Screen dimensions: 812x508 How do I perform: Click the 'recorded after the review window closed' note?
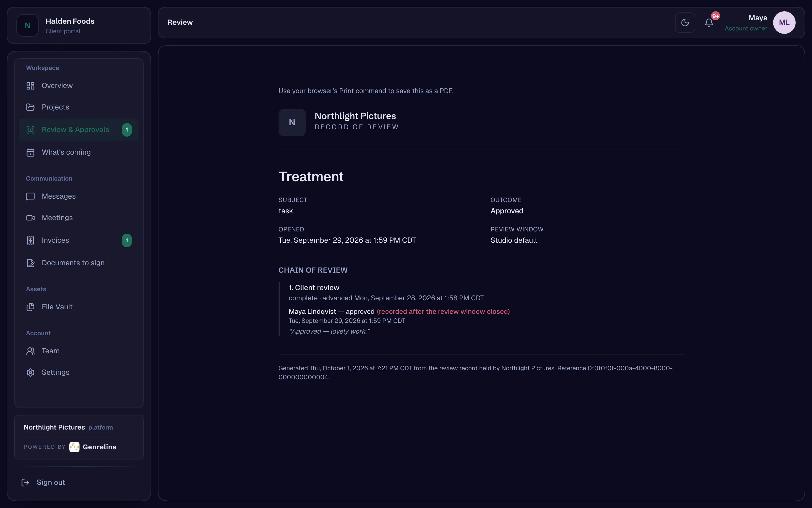pyautogui.click(x=443, y=312)
